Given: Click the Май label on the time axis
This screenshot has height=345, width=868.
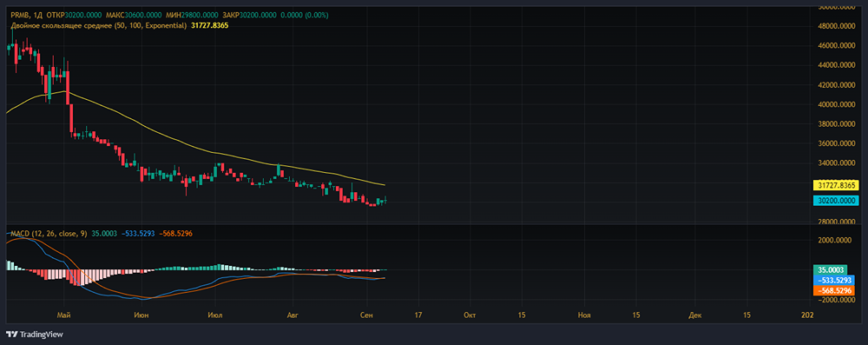Looking at the screenshot, I should [x=63, y=315].
